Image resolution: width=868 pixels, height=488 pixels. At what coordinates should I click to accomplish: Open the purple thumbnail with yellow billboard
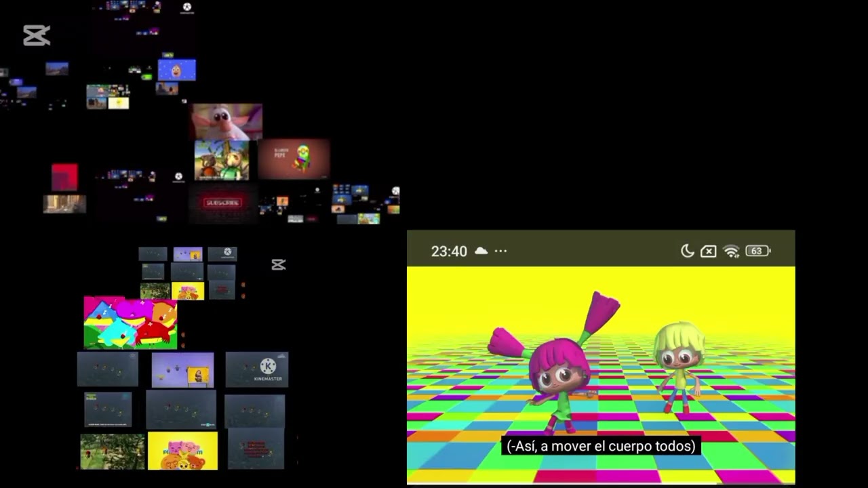[x=182, y=370]
